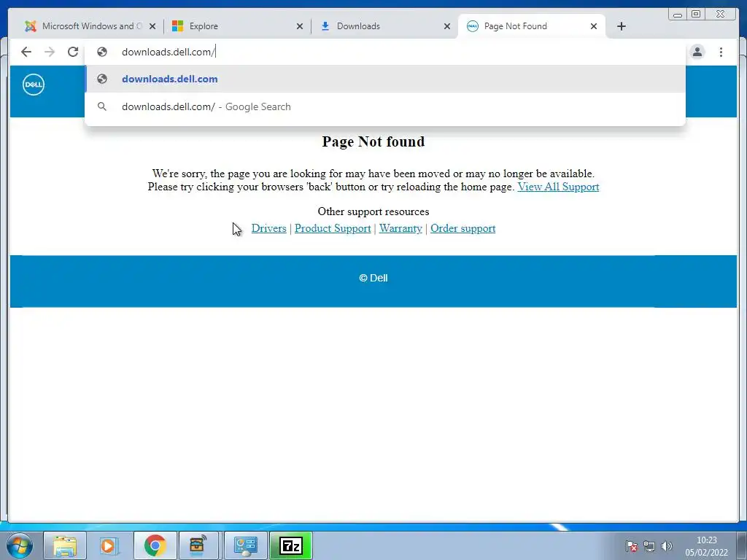Click the Other support resources text

tap(373, 211)
